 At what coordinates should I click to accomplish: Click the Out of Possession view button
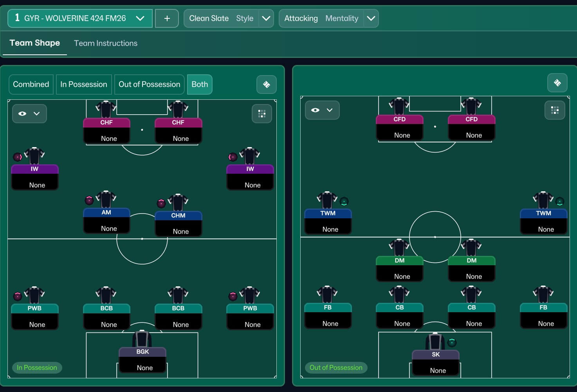point(149,85)
